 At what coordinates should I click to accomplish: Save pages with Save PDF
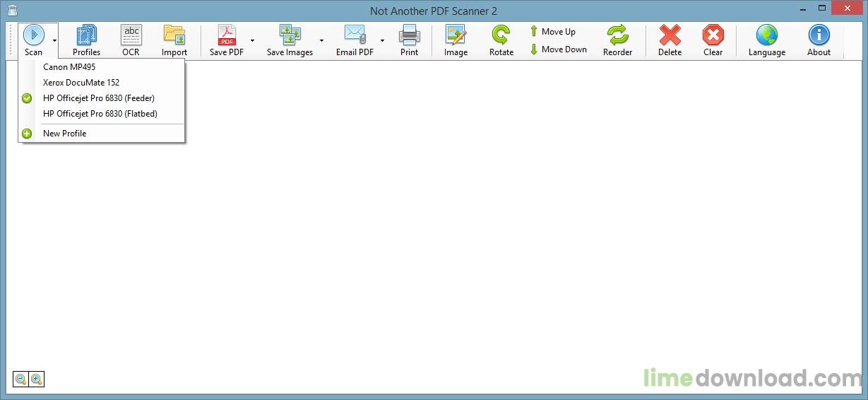227,40
